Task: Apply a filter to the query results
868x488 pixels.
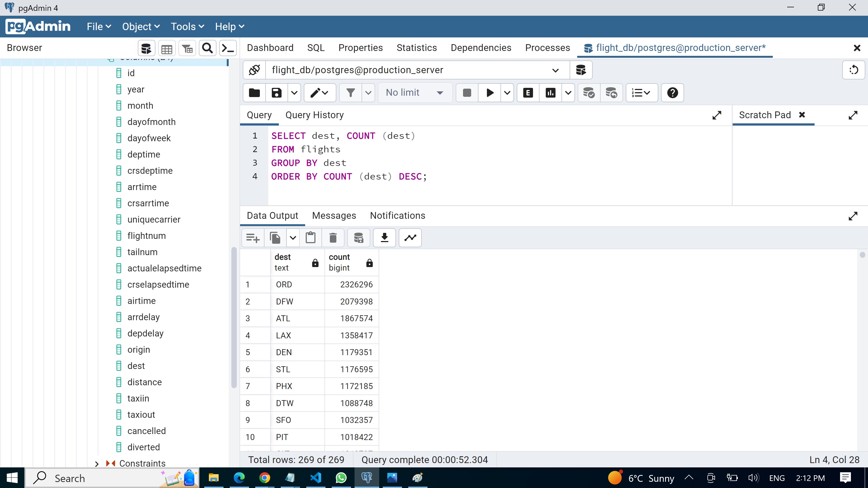Action: [x=351, y=93]
